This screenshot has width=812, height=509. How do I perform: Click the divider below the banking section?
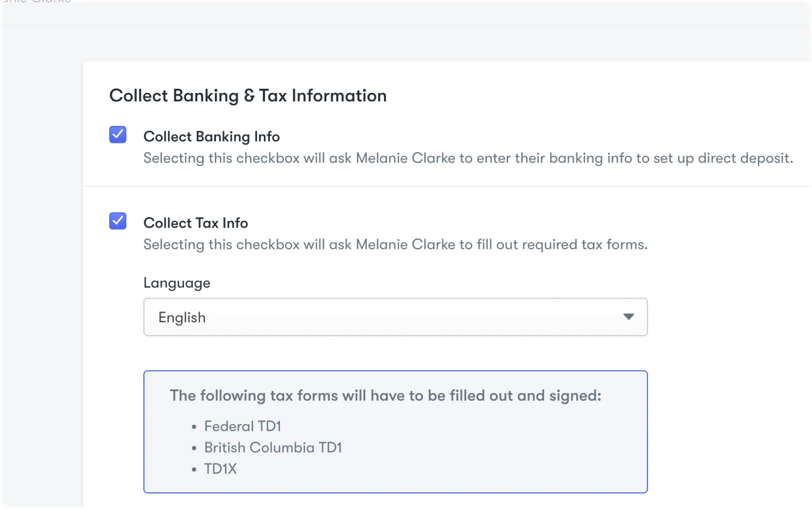(x=447, y=186)
